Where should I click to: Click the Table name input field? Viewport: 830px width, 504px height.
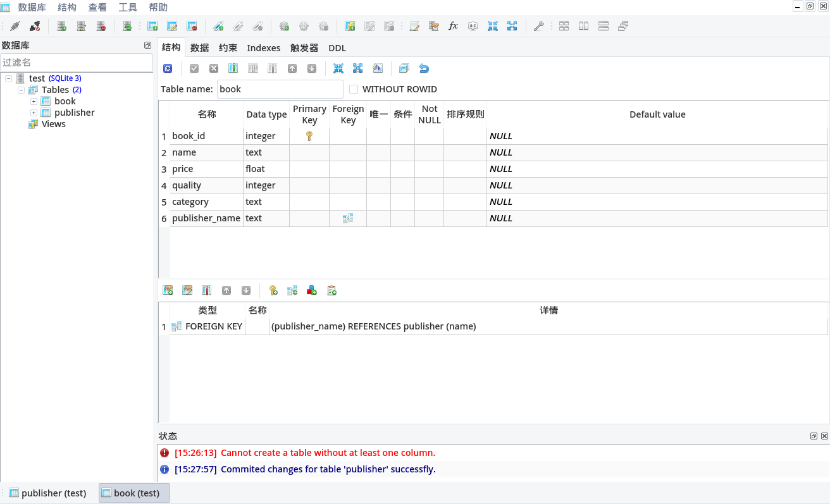[280, 89]
